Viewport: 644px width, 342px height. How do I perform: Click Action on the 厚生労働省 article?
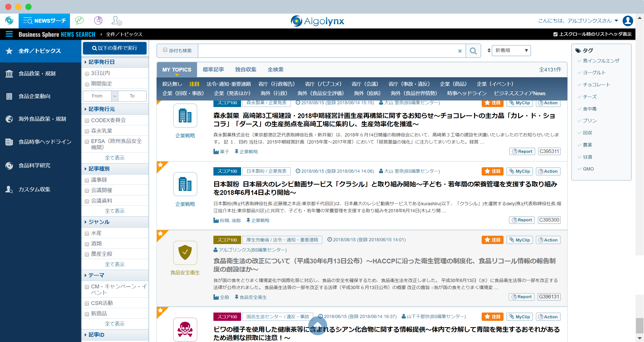[x=548, y=240]
